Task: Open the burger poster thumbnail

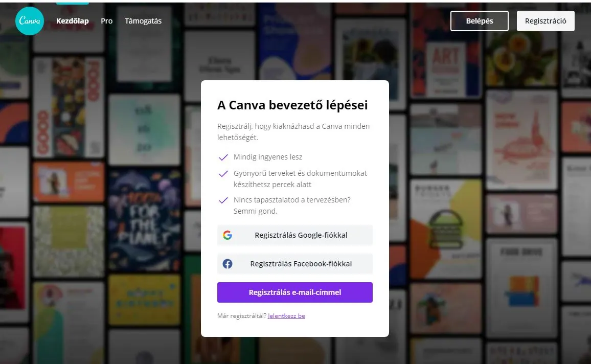Action: click(x=446, y=229)
